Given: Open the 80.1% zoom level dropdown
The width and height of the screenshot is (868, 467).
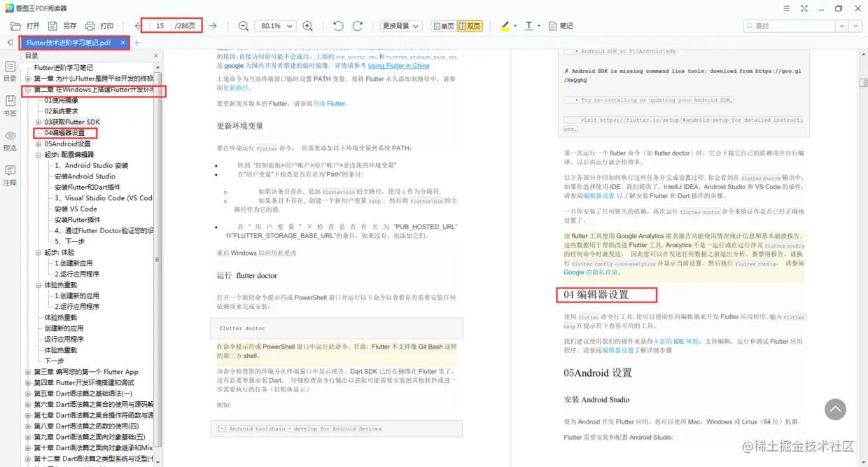Looking at the screenshot, I should 275,26.
